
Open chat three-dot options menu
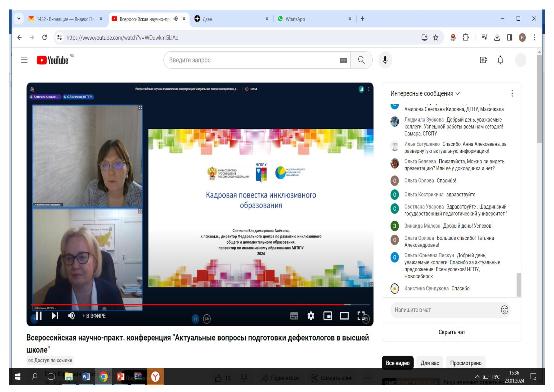click(x=512, y=94)
